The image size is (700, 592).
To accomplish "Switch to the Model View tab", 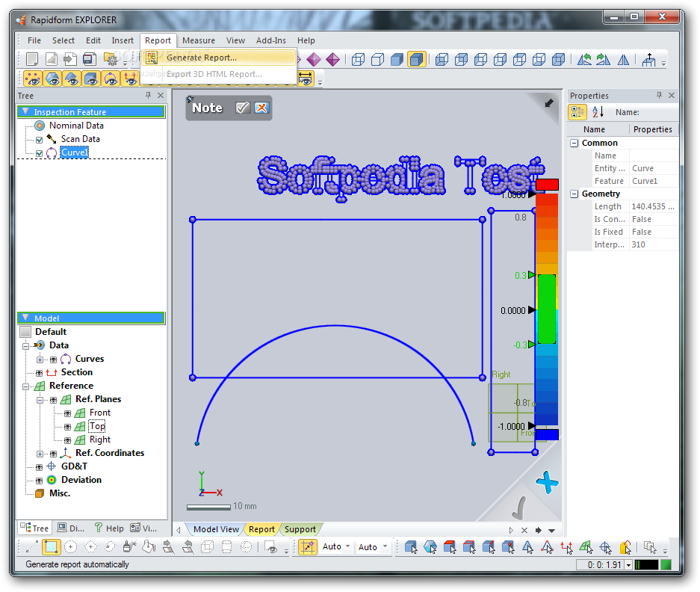I will (x=216, y=529).
